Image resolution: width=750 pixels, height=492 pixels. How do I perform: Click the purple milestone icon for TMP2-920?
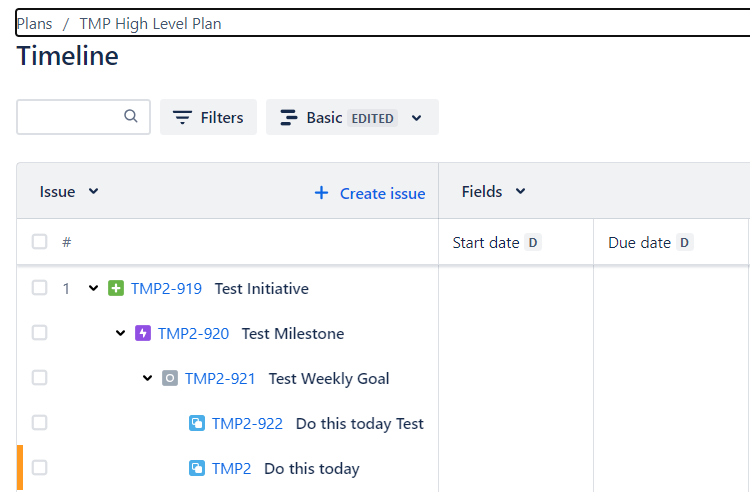[x=143, y=333]
